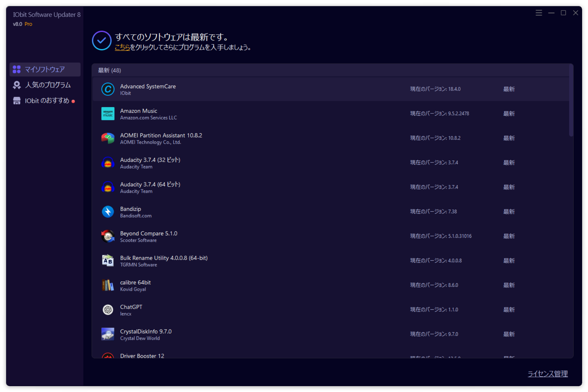Click the CrystalDiskInfo app icon

(108, 334)
